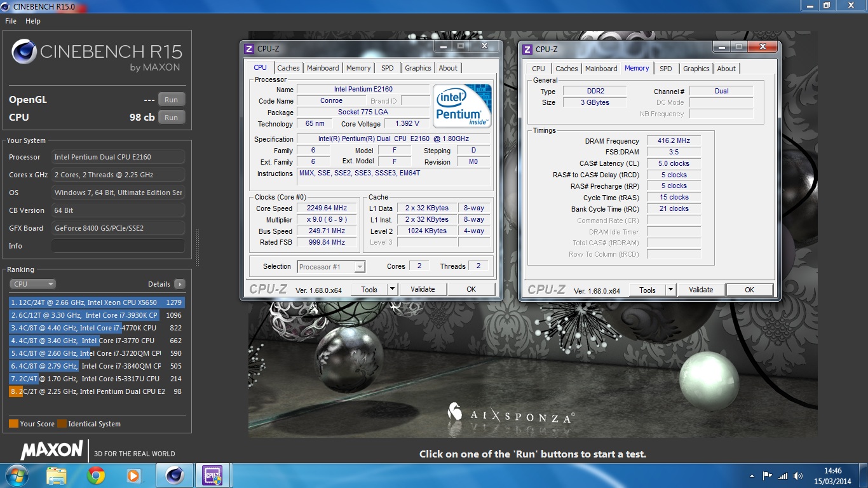Click the network signal tray icon

coord(783,475)
